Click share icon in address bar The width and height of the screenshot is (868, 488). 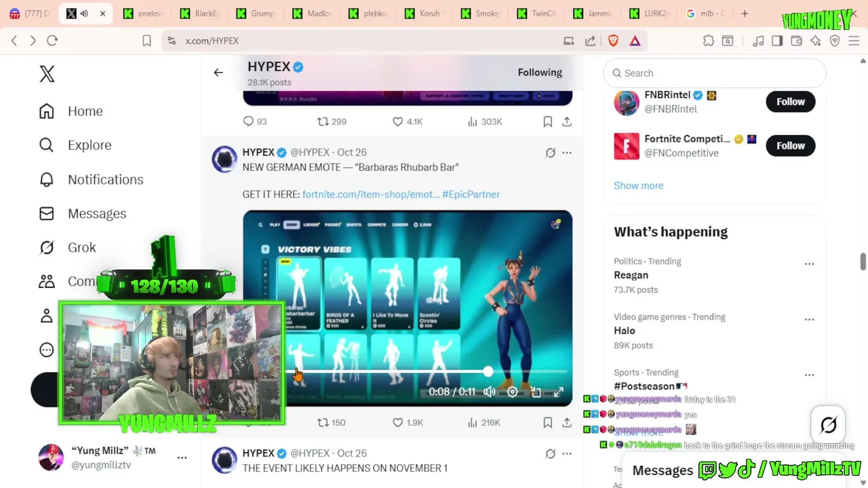pyautogui.click(x=590, y=41)
